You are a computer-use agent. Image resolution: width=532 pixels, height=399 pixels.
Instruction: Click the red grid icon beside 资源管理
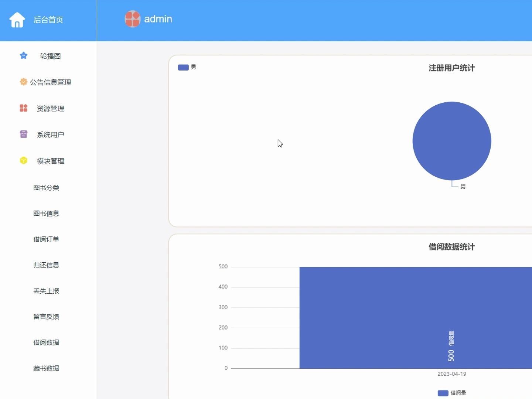coord(24,108)
